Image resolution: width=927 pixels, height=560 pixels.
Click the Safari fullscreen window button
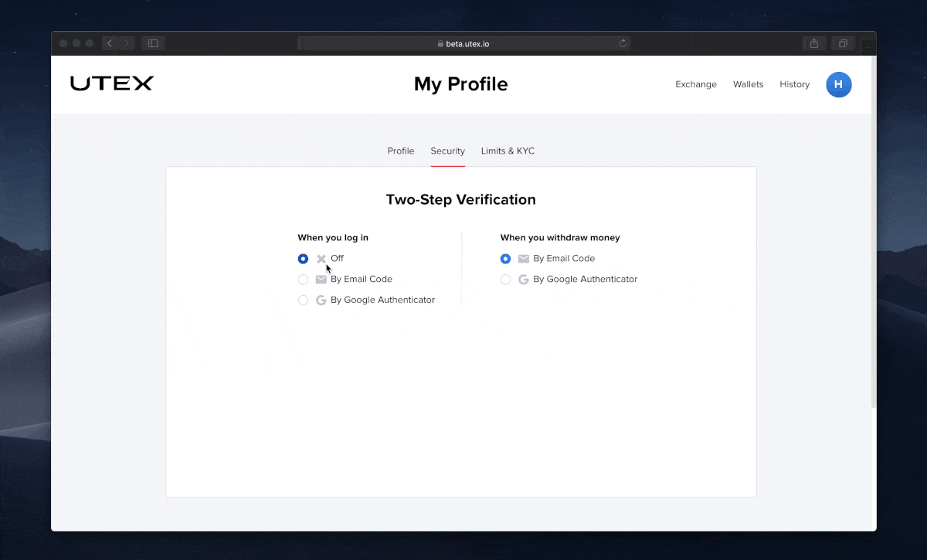[x=90, y=43]
